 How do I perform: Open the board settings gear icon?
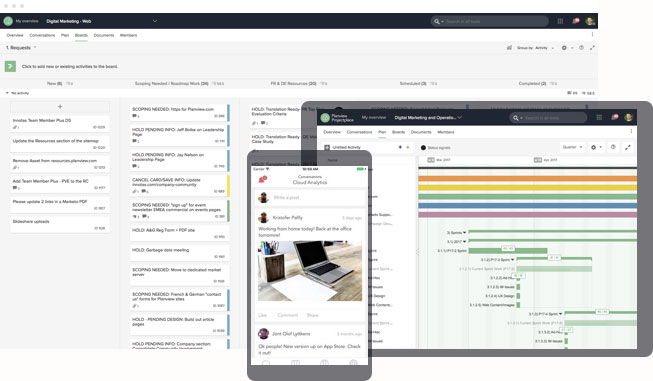point(564,48)
